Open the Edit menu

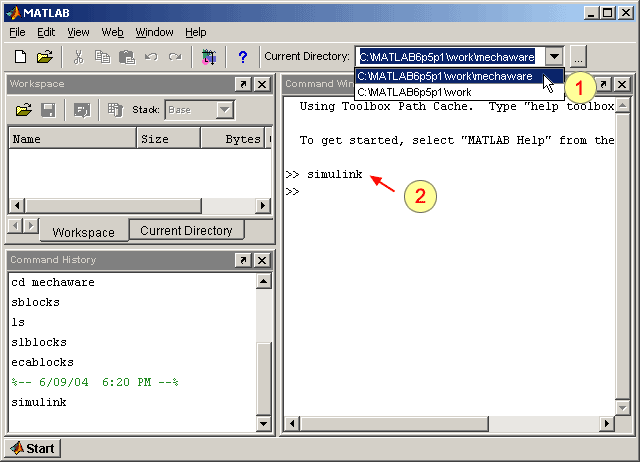46,32
